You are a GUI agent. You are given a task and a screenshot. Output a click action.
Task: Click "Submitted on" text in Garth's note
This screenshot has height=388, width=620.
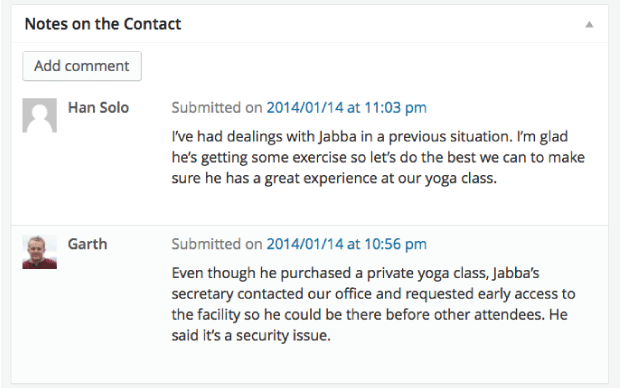coord(217,244)
